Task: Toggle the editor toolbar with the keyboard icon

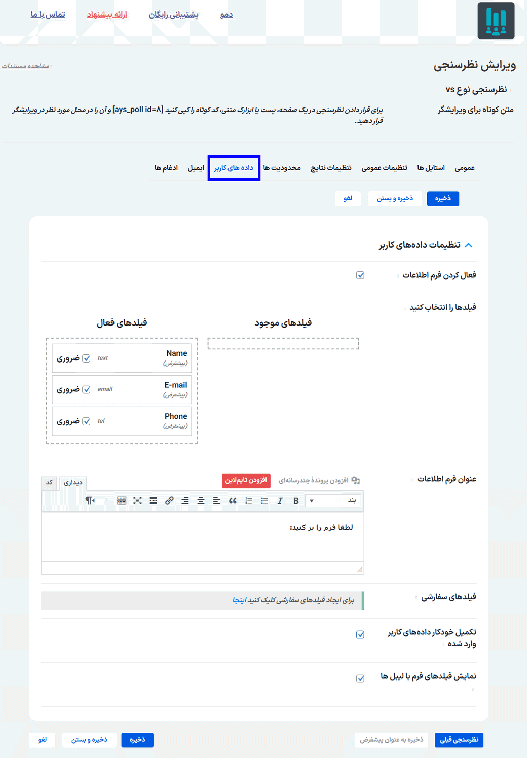Action: click(122, 501)
